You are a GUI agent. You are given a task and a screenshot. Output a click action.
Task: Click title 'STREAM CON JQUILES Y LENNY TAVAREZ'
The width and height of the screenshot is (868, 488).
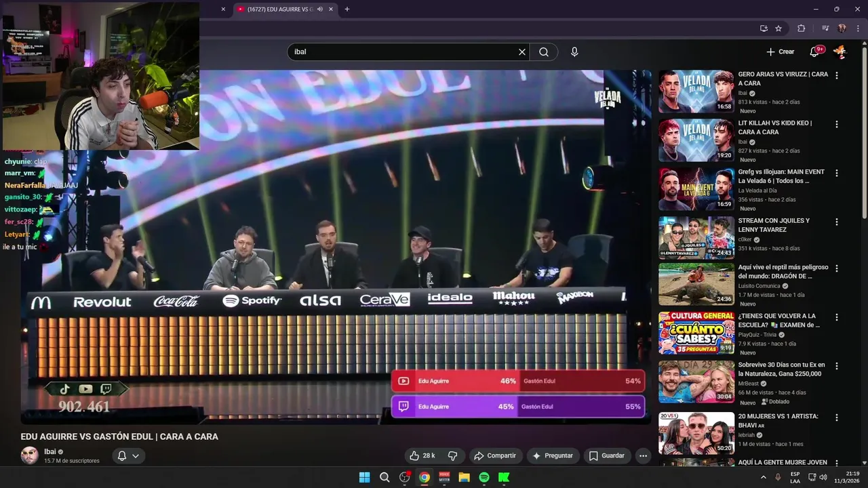click(774, 225)
